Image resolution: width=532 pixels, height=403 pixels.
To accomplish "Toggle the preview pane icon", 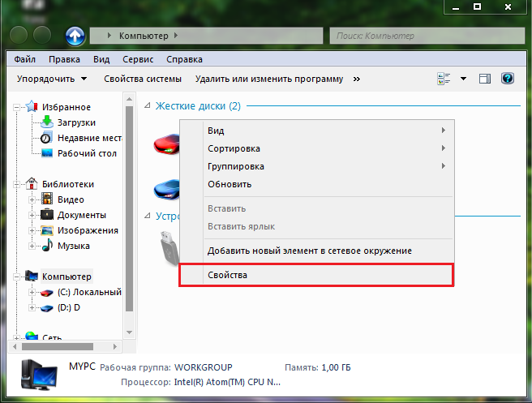I will [485, 79].
